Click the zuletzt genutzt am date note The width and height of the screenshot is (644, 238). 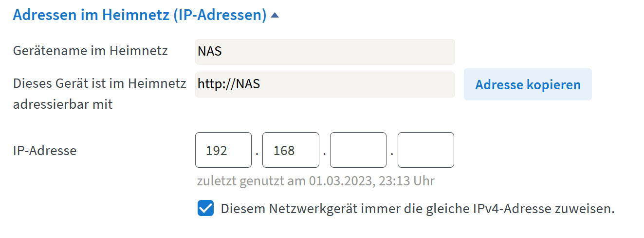tap(315, 181)
